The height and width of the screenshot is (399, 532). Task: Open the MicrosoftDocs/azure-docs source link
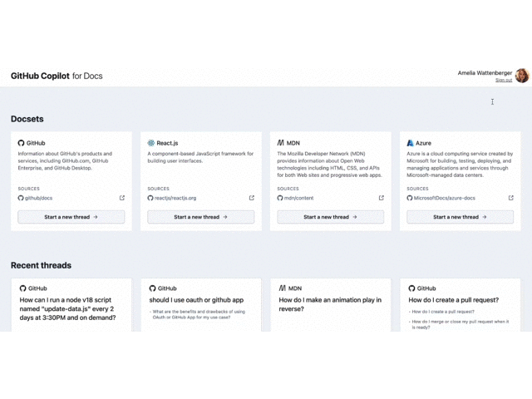click(444, 198)
